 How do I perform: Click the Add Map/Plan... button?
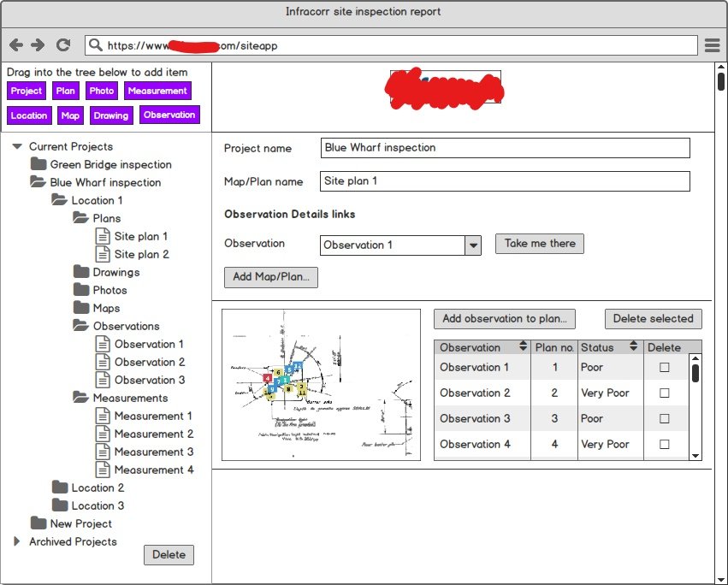click(x=271, y=277)
